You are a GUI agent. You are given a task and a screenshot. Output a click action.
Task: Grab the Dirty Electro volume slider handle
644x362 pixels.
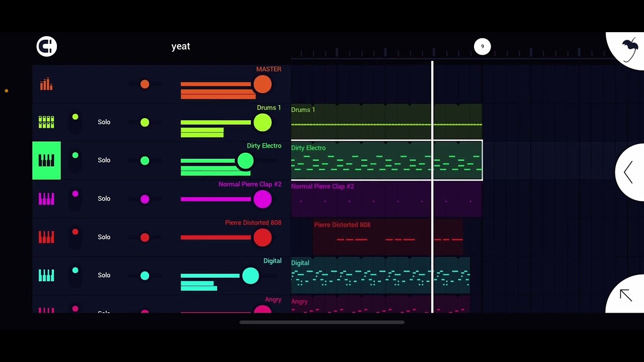(246, 161)
